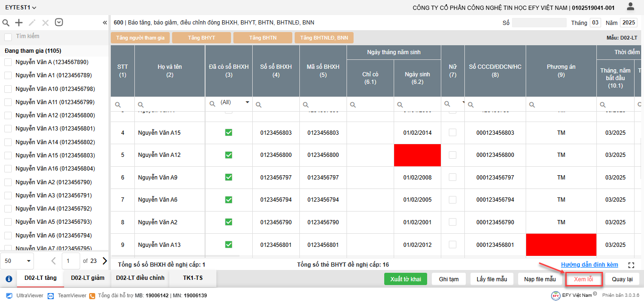
Task: Uncheck 'Đã có sổ BHXH' for Nguyễn Văn A15
Action: (229, 133)
